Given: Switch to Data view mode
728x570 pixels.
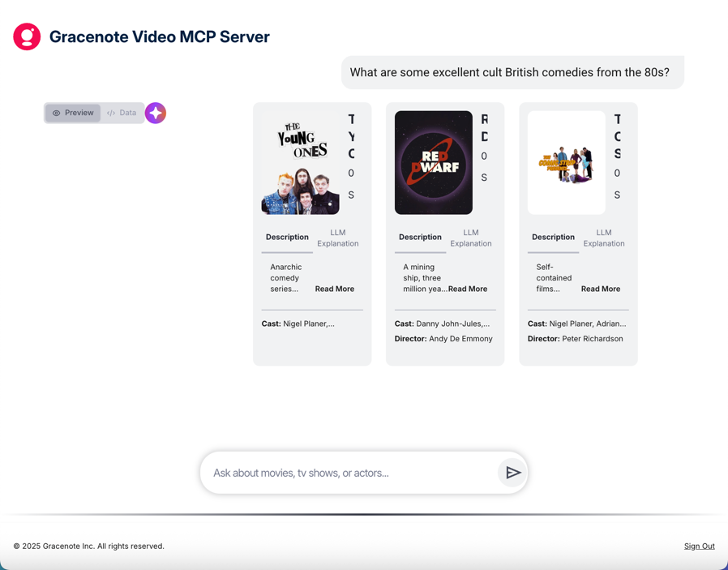Looking at the screenshot, I should 122,113.
